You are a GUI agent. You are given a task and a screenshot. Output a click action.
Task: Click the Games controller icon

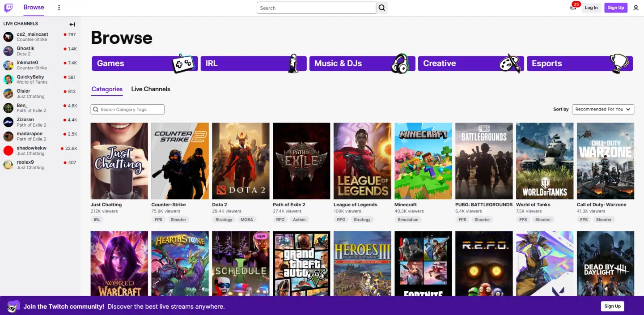(x=183, y=64)
